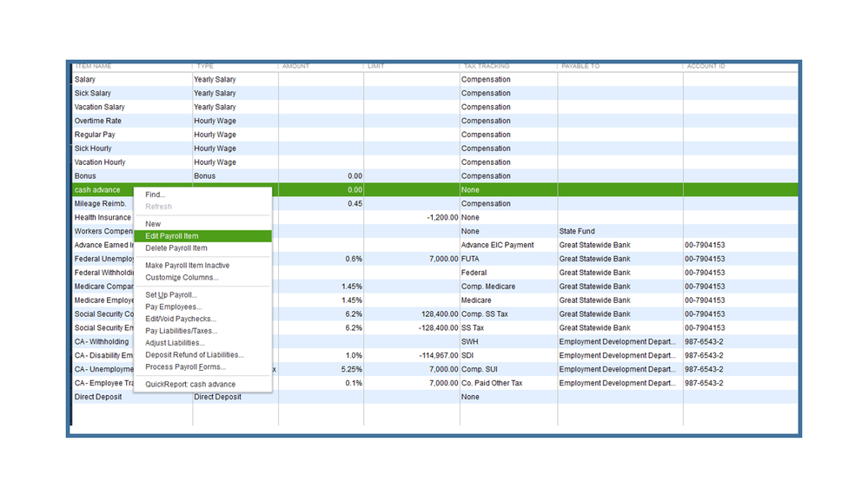This screenshot has width=868, height=488.
Task: Click Edit Payroll Item menu entry
Action: click(x=202, y=236)
